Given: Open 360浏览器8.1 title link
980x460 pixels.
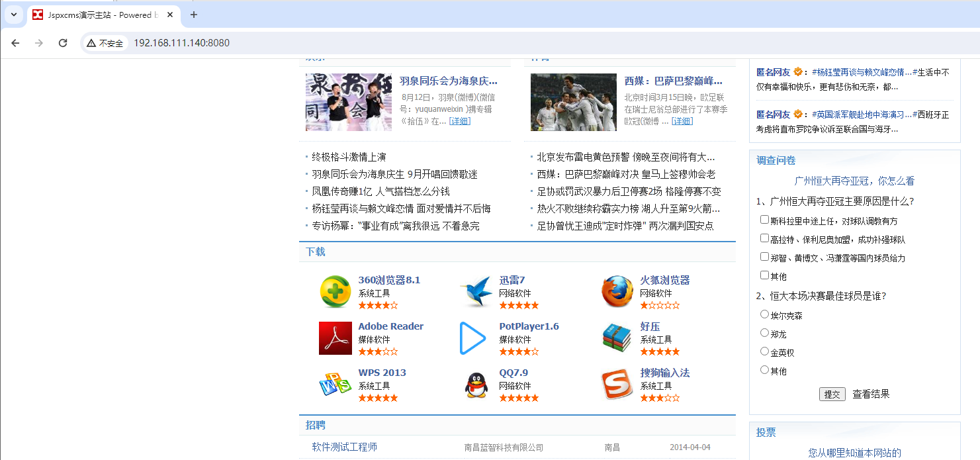Looking at the screenshot, I should click(x=389, y=280).
